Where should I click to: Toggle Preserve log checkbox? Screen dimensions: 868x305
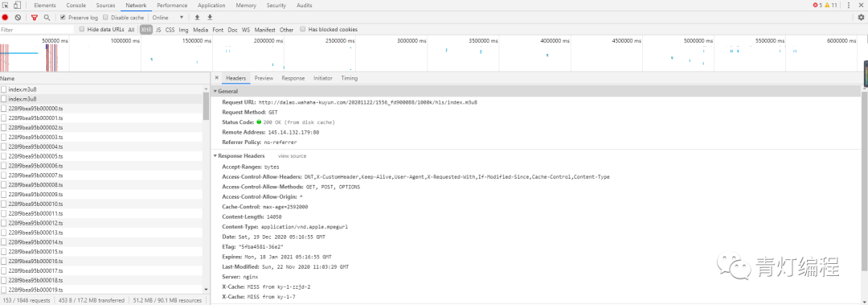pyautogui.click(x=63, y=18)
